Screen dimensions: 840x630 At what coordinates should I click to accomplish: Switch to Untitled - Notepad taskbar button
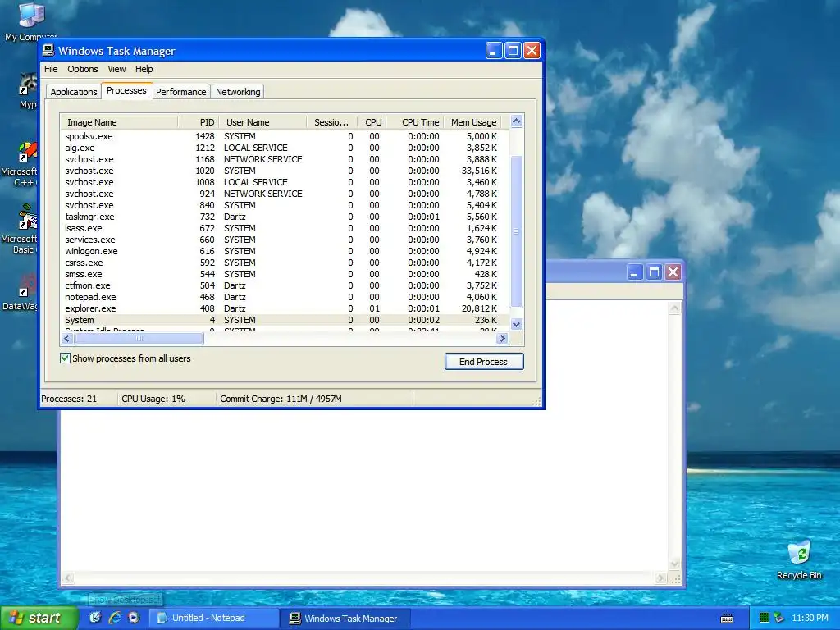[213, 619]
